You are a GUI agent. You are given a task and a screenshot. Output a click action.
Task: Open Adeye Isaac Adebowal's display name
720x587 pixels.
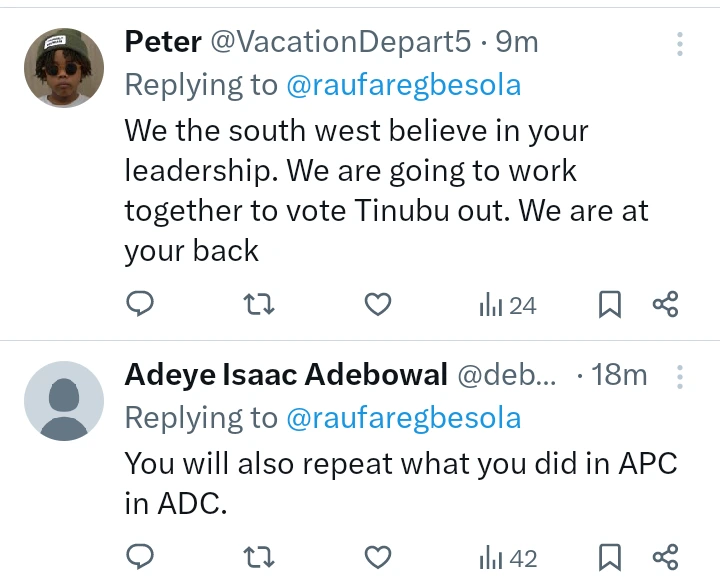pos(285,375)
